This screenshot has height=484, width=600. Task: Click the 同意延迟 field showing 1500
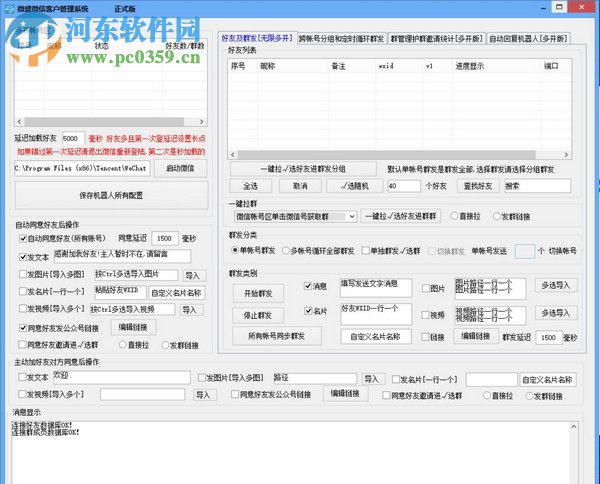point(165,238)
